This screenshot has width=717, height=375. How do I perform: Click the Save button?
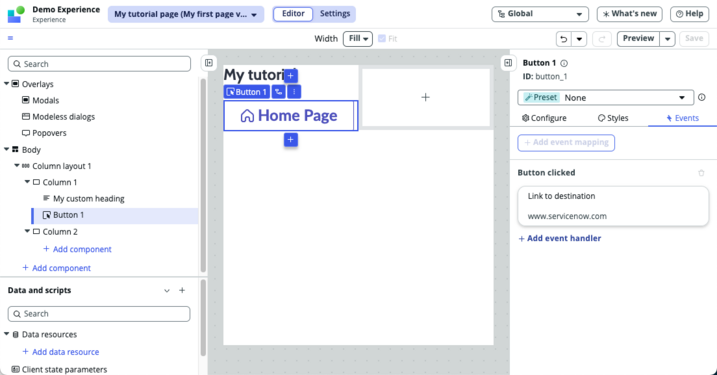(694, 39)
